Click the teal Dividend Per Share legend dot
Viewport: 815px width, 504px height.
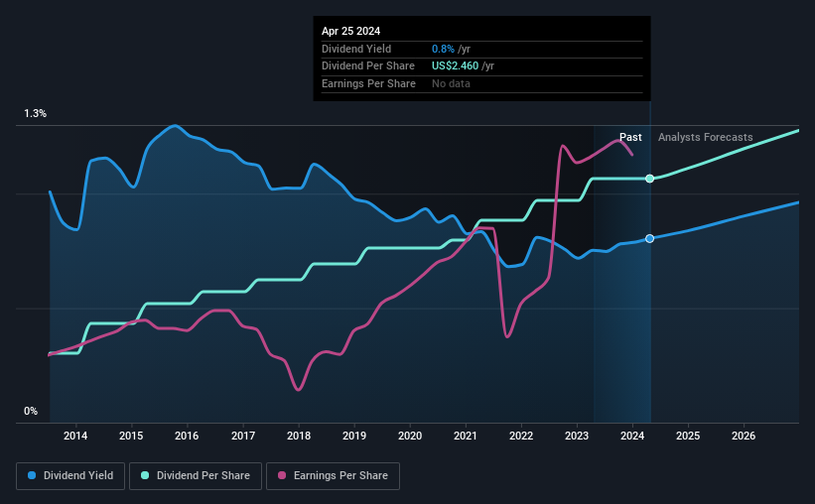(x=145, y=475)
